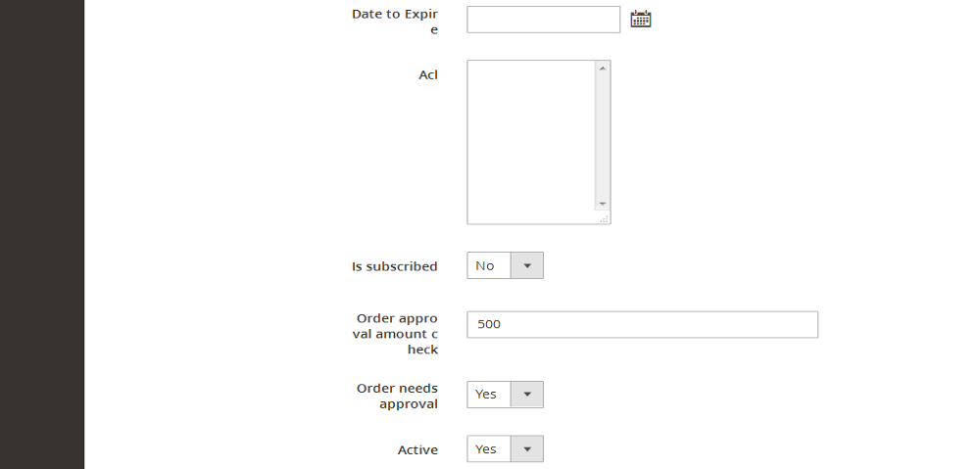Click inside the Acl text area
This screenshot has width=980, height=469.
[x=531, y=142]
